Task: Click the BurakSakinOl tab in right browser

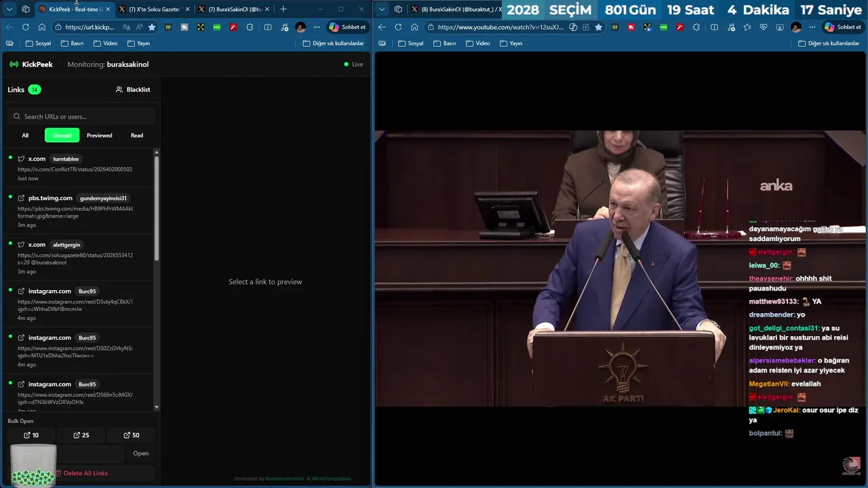Action: click(x=455, y=9)
